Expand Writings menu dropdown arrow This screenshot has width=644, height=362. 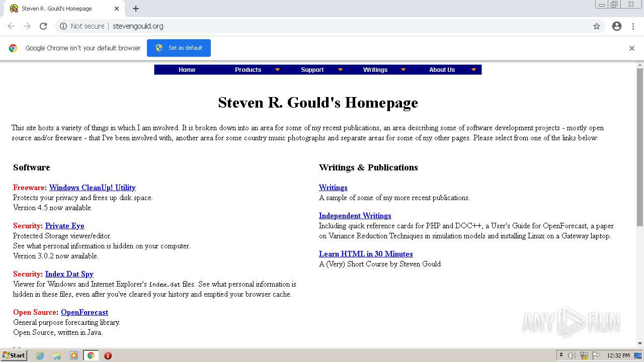click(x=403, y=70)
